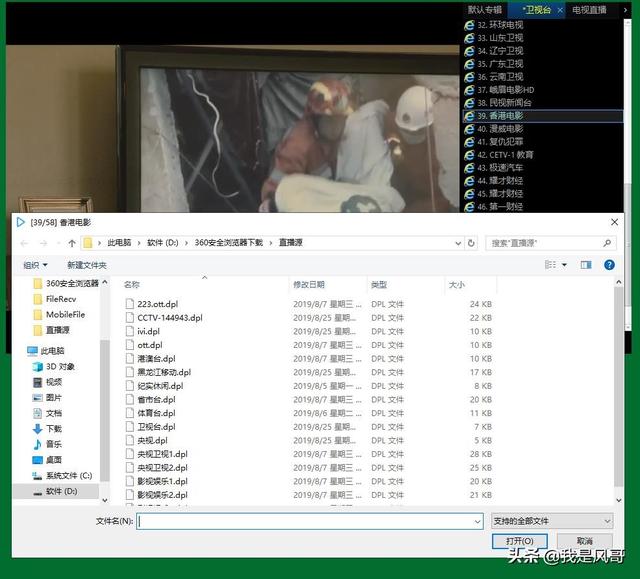
Task: Open the view-mode dropdown arrow
Action: click(562, 265)
